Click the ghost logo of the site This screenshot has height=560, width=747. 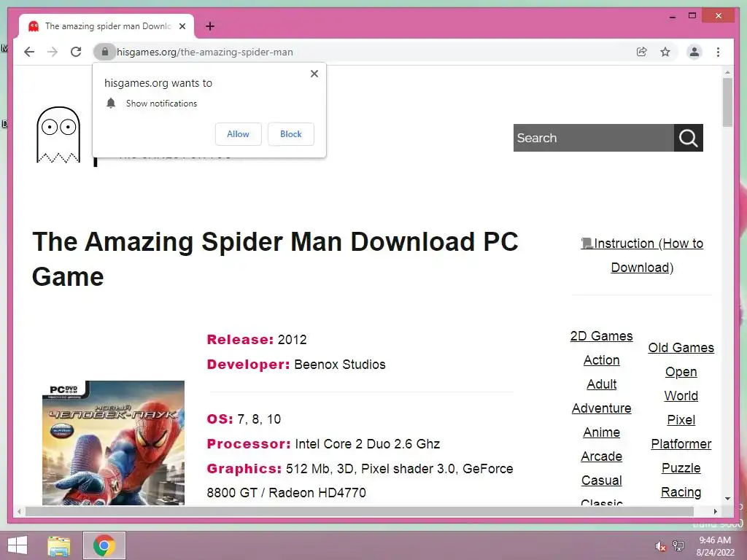coord(58,135)
